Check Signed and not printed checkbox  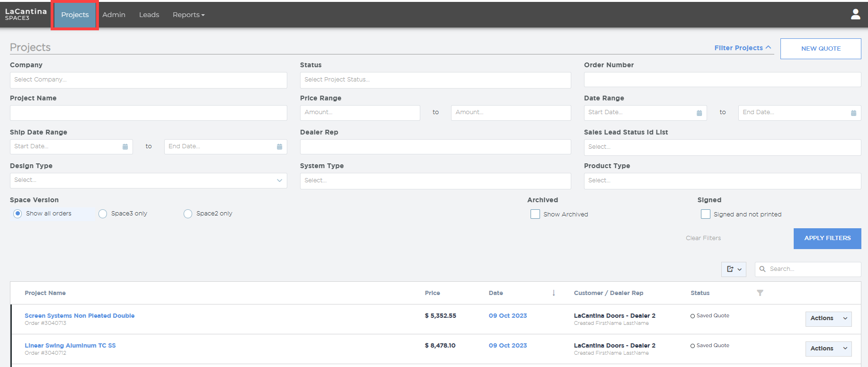click(x=706, y=214)
